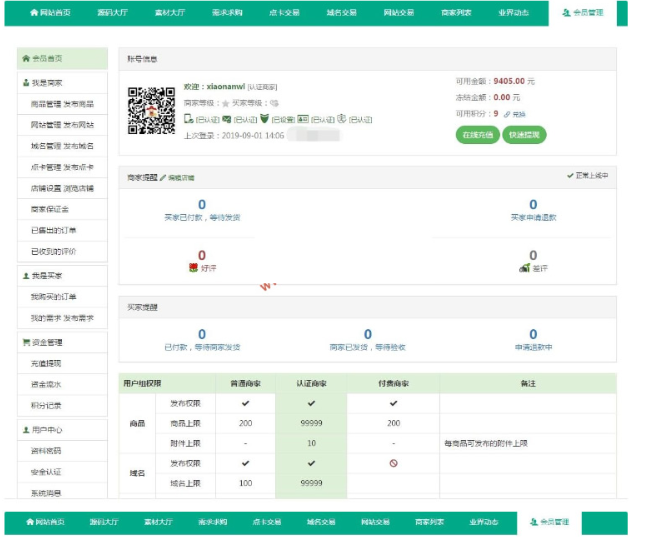
Task: Click the green shield icon beside 已设置
Action: pos(264,119)
